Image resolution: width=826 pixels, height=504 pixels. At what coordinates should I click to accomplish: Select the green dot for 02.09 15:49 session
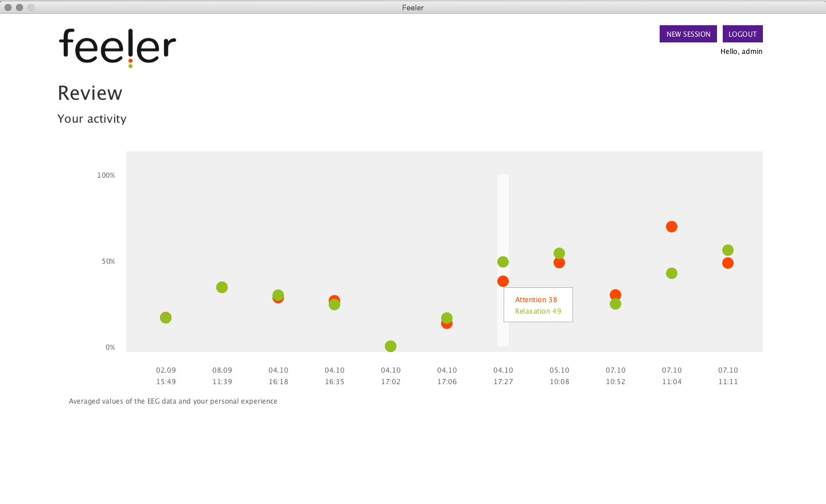[166, 318]
